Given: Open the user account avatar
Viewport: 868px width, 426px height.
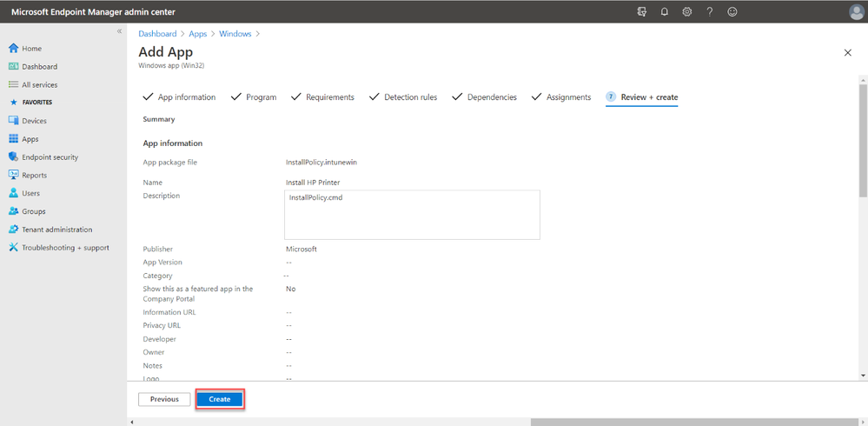Looking at the screenshot, I should [x=856, y=11].
